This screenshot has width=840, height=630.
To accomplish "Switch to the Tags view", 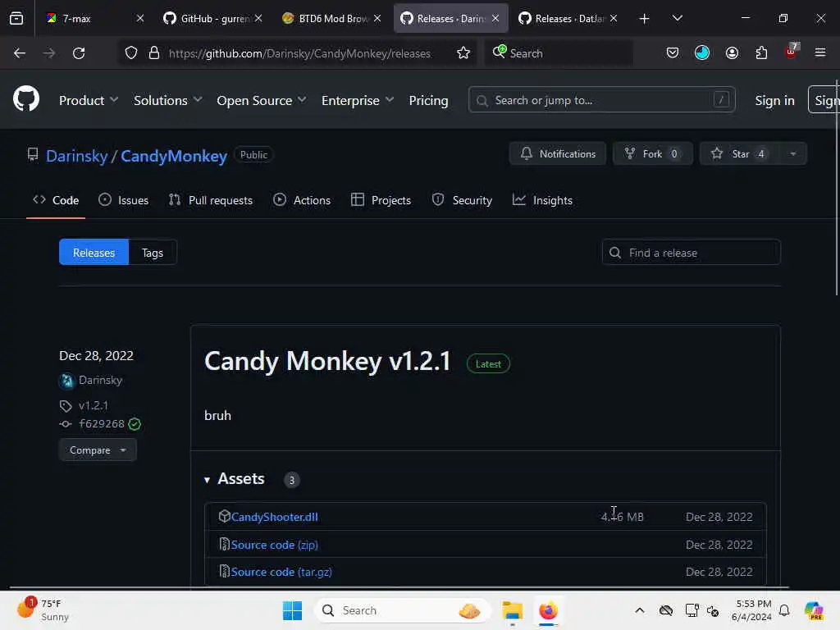I will 153,253.
